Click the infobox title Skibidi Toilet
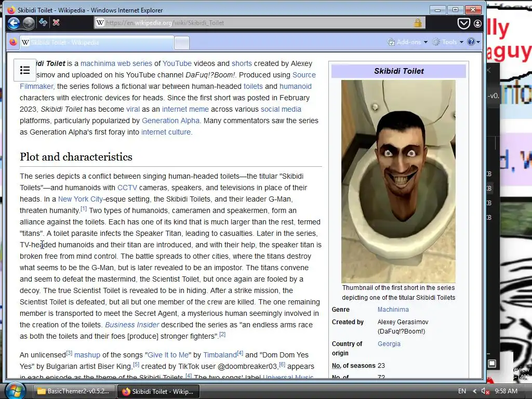Viewport: 532px width, 399px height. tap(398, 71)
